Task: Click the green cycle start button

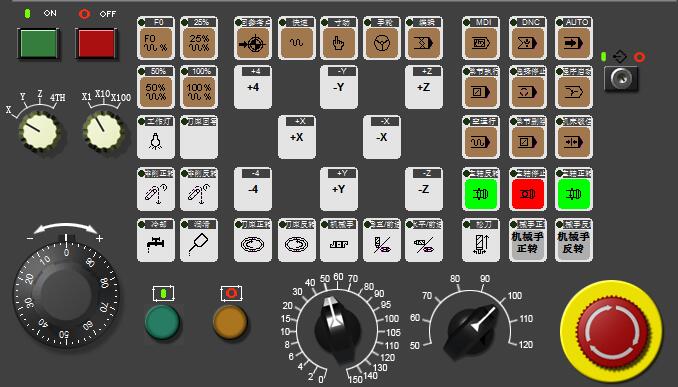Action: (x=162, y=322)
